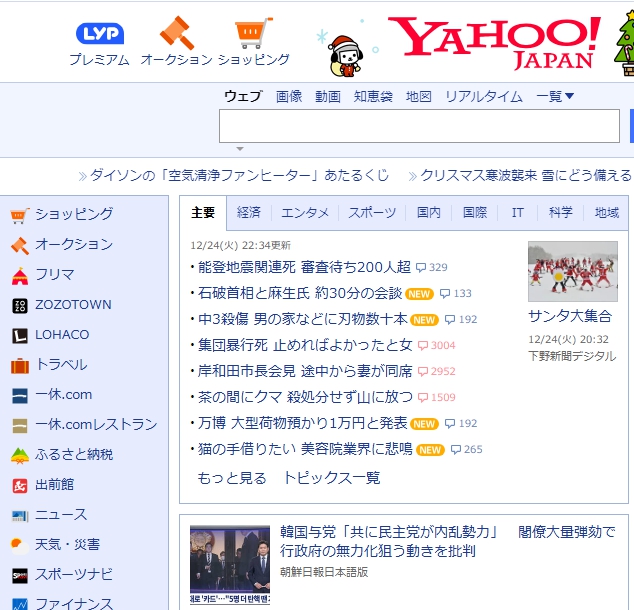Click the ZOZOTOWN logo icon

click(20, 306)
